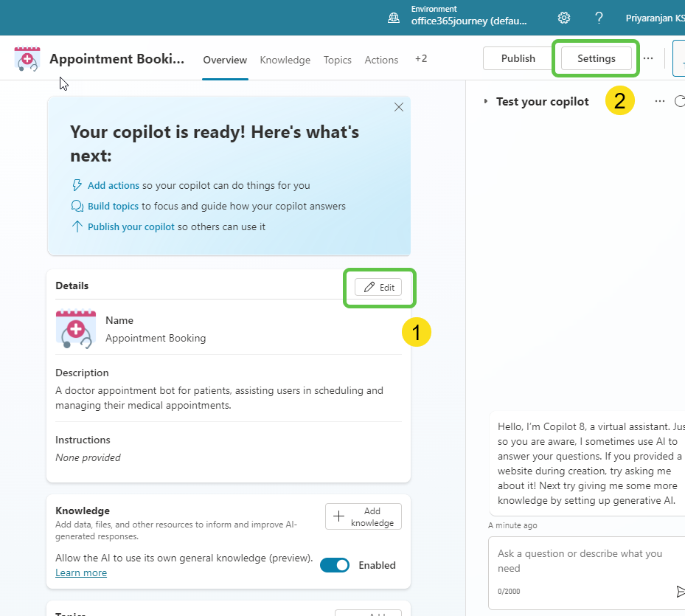Open more options next to Settings
This screenshot has height=616, width=685.
click(648, 58)
